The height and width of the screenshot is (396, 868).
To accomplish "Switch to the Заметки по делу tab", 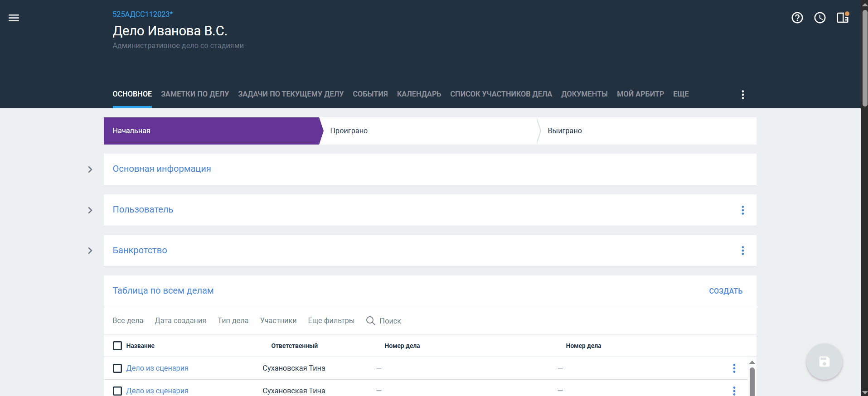I will (195, 94).
